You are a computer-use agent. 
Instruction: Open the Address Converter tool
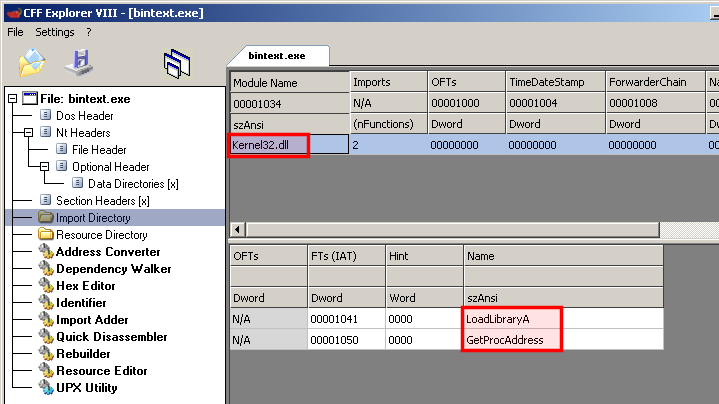pyautogui.click(x=107, y=252)
